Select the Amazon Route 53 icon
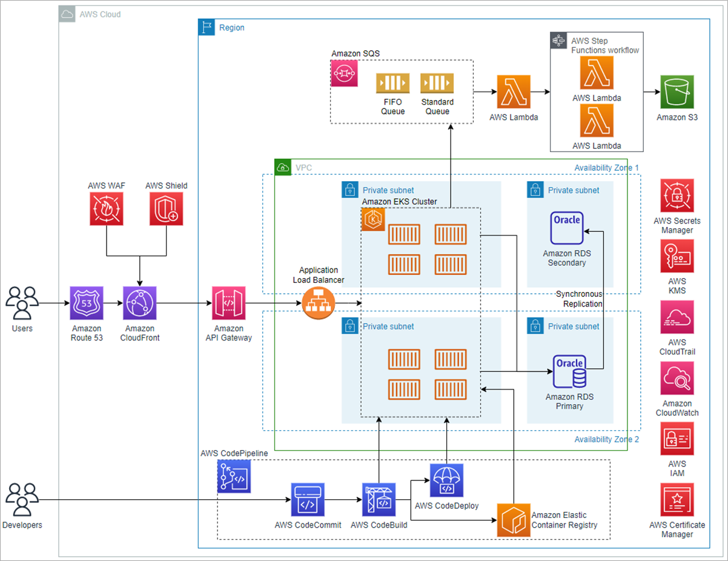The height and width of the screenshot is (561, 728). coord(87,303)
